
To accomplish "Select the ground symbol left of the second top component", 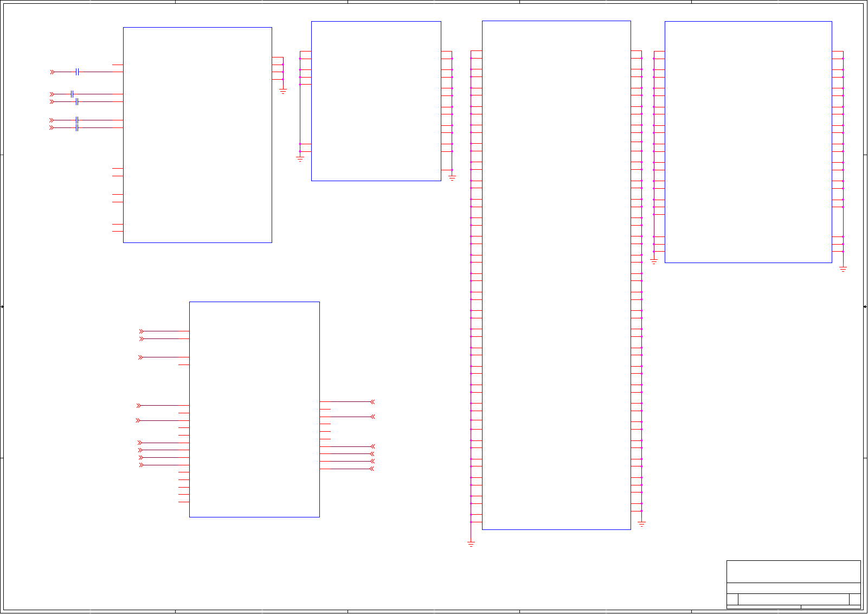I will (300, 159).
